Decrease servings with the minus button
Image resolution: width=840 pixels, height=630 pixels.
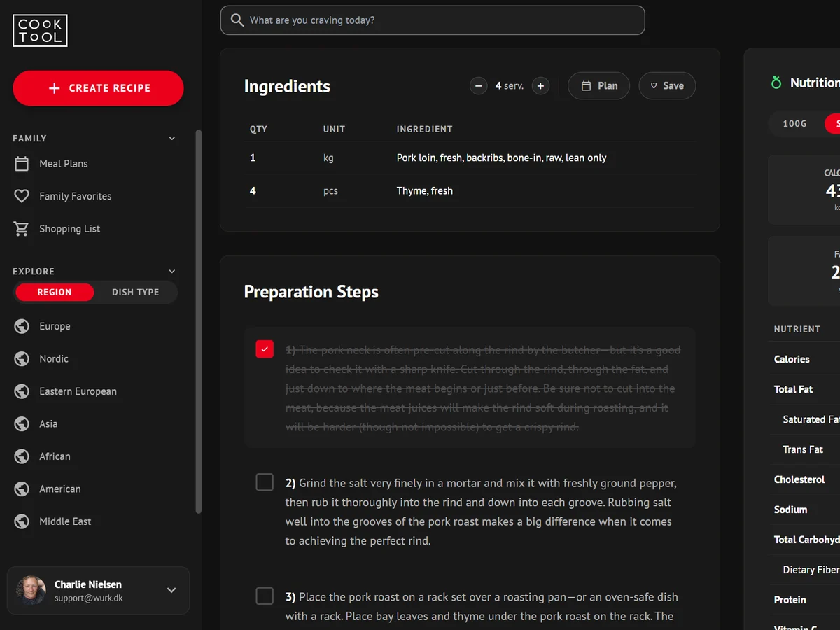click(478, 86)
